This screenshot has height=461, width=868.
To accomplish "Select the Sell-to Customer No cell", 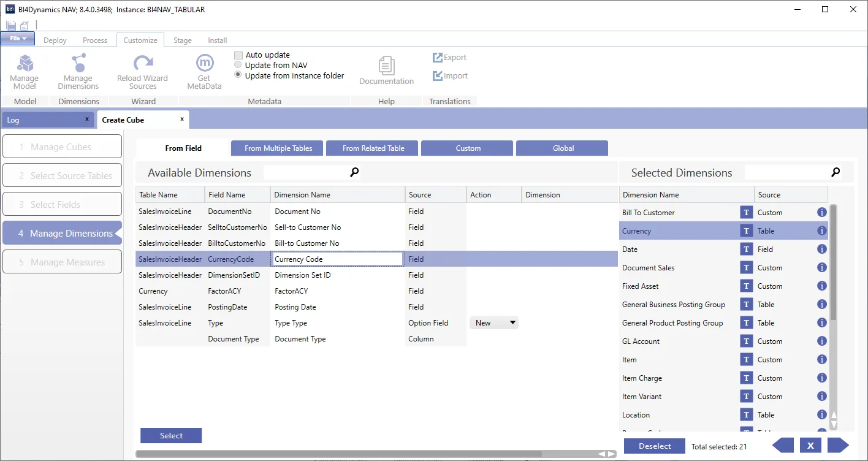I will [x=337, y=227].
